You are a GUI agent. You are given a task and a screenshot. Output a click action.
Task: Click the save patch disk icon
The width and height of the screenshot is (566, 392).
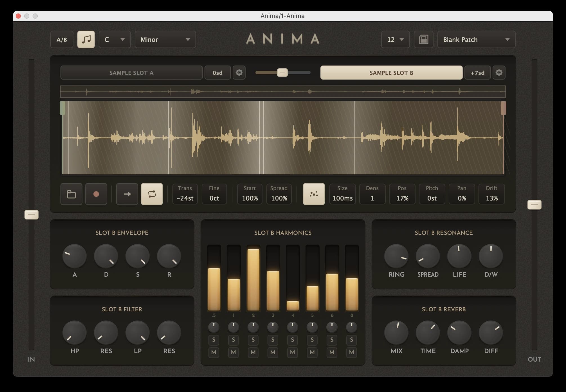[423, 39]
